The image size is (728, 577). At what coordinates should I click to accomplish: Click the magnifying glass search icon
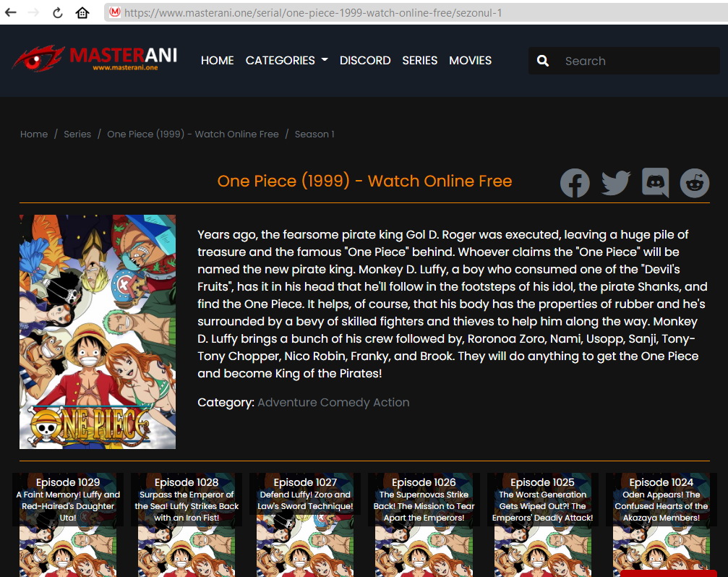[x=543, y=61]
